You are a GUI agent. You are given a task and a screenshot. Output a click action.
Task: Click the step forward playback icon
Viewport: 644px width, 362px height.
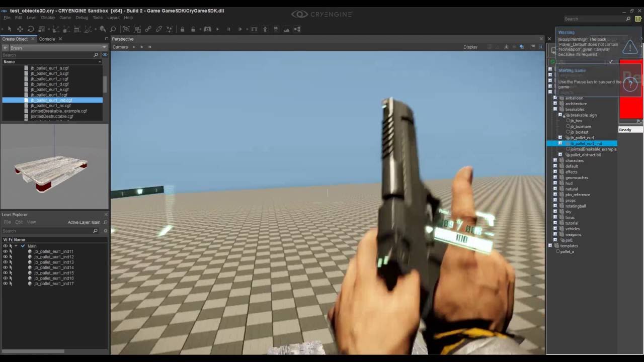coord(240,29)
